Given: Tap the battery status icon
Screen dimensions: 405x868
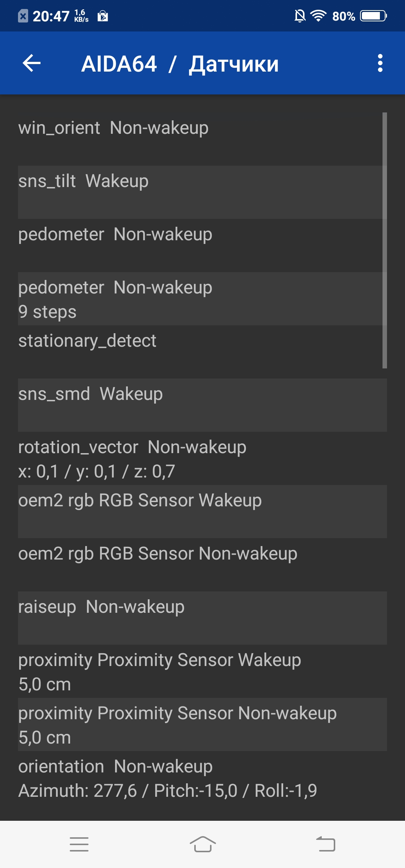Looking at the screenshot, I should (x=373, y=16).
